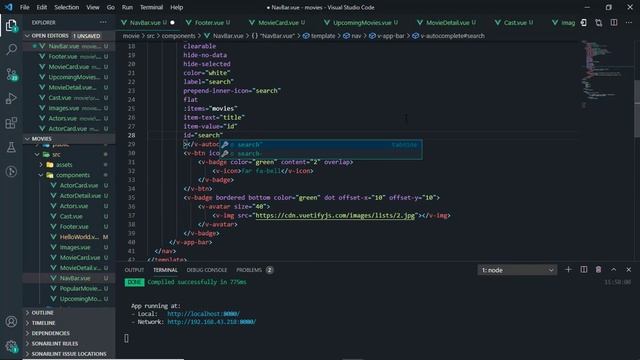Collapse the components folder
Image resolution: width=640 pixels, height=360 pixels.
tap(73, 175)
